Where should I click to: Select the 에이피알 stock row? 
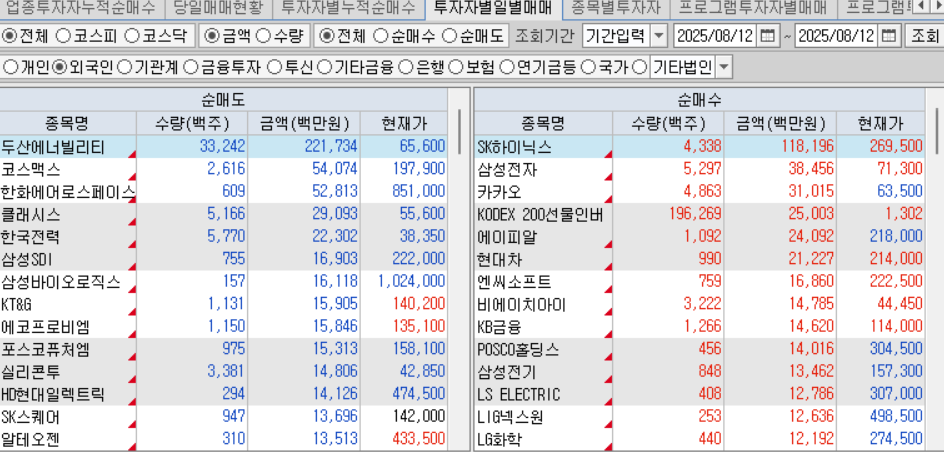(700, 237)
